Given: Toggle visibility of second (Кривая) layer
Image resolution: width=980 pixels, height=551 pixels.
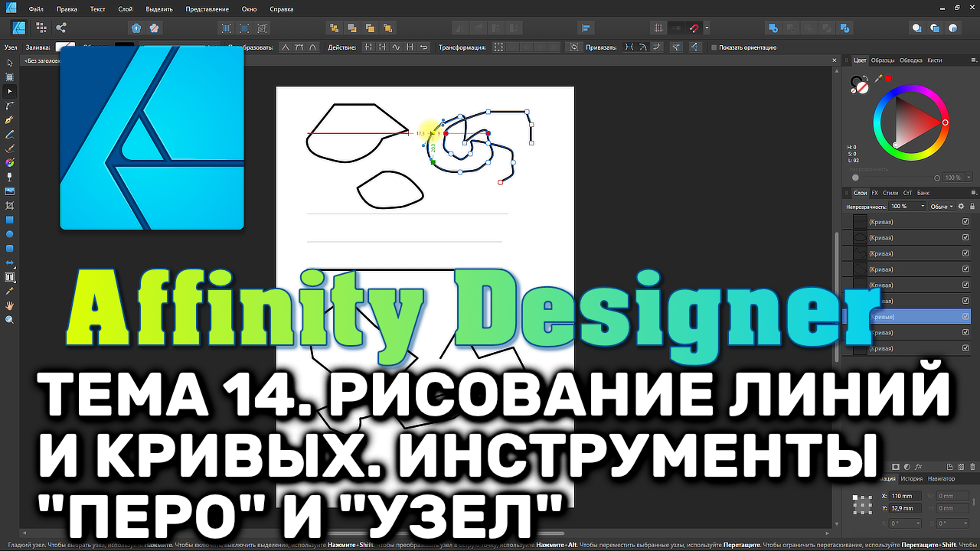Looking at the screenshot, I should coord(965,238).
